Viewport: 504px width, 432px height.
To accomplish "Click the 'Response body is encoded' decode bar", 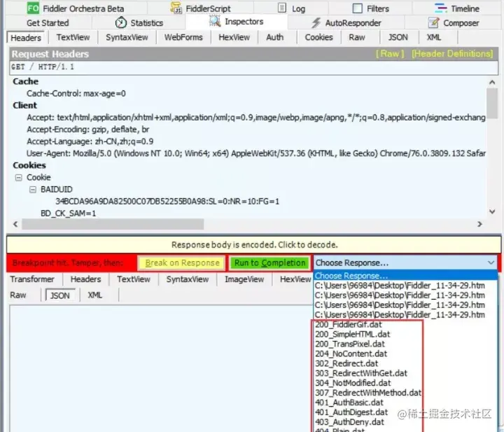I will [254, 245].
